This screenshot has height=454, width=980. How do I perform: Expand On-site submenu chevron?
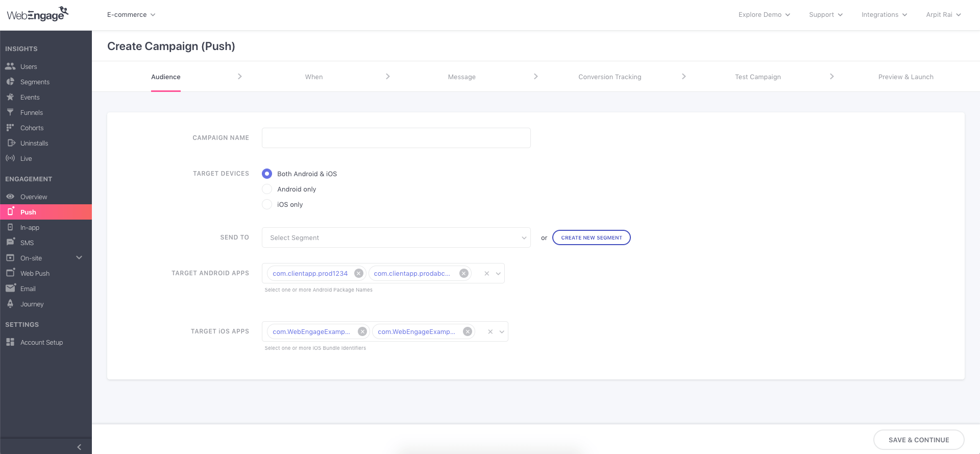coord(79,257)
